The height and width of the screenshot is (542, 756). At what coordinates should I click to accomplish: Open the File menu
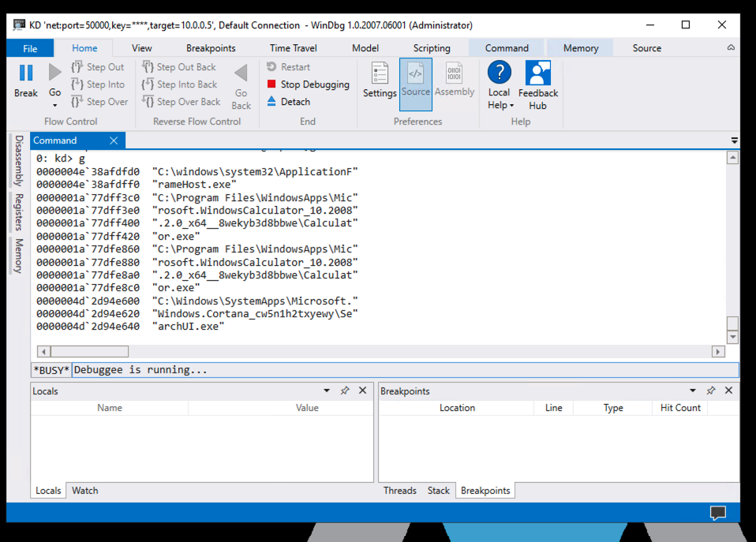pos(30,48)
